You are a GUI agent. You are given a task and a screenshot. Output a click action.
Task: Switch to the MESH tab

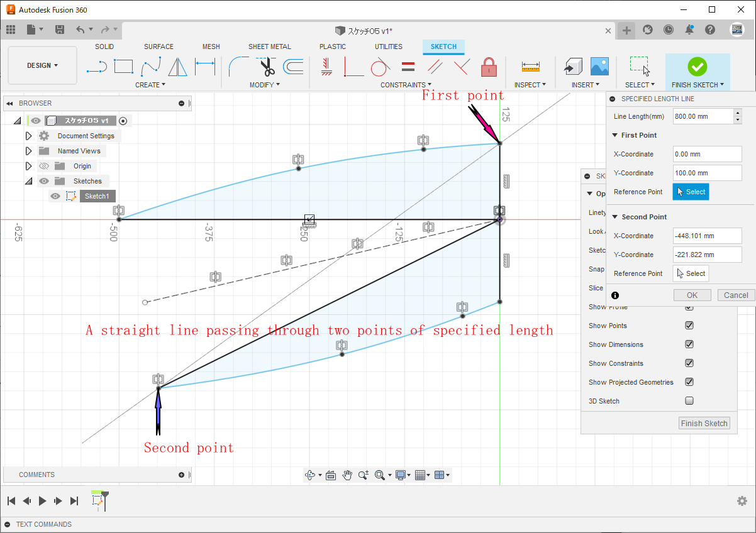(x=211, y=47)
